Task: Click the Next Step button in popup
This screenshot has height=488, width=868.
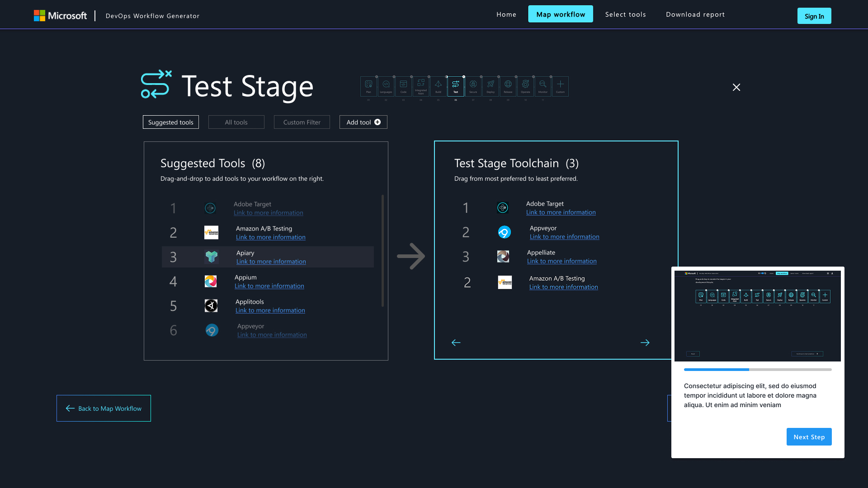Action: (809, 437)
